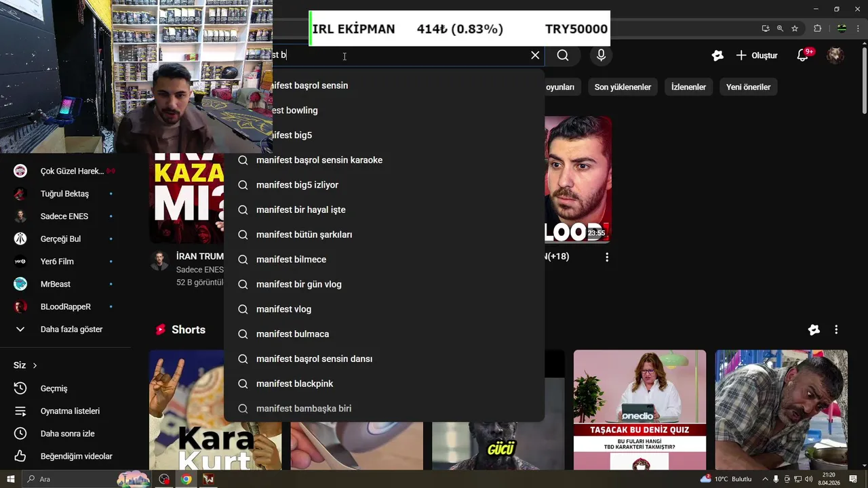Image resolution: width=868 pixels, height=488 pixels.
Task: Select the Yeni öneriler filter chip
Action: tap(748, 87)
